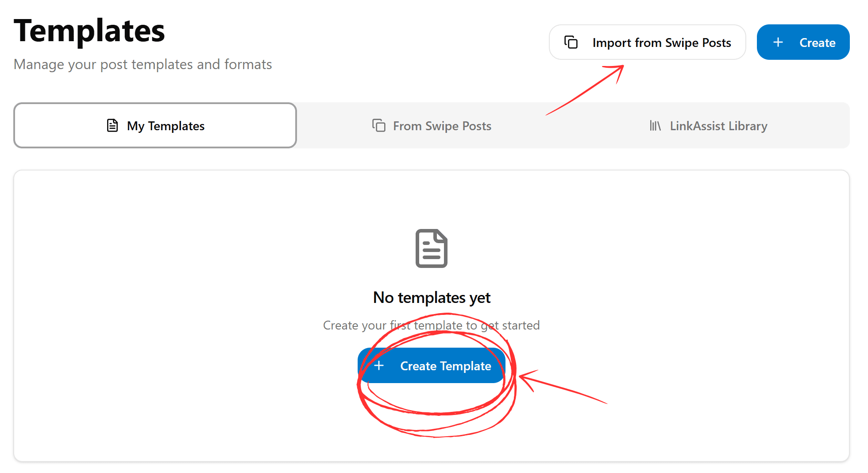Click the Create Template button
This screenshot has width=868, height=473.
pyautogui.click(x=432, y=366)
